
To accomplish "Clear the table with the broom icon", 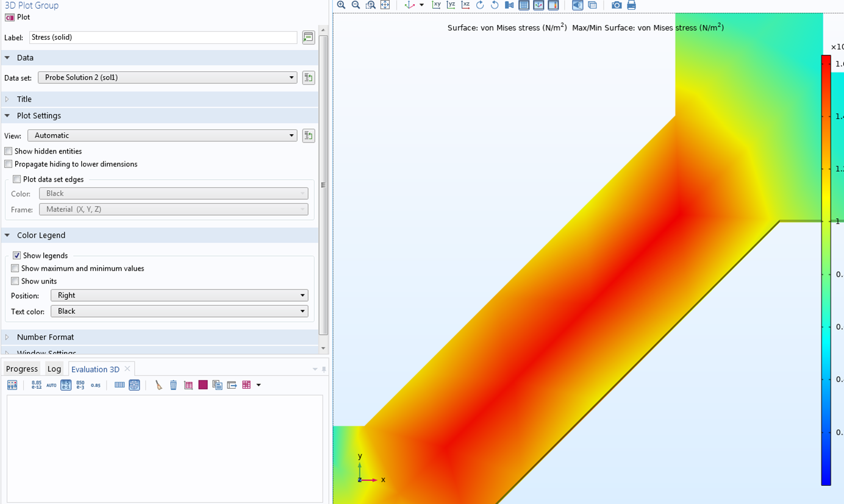I will (x=159, y=385).
